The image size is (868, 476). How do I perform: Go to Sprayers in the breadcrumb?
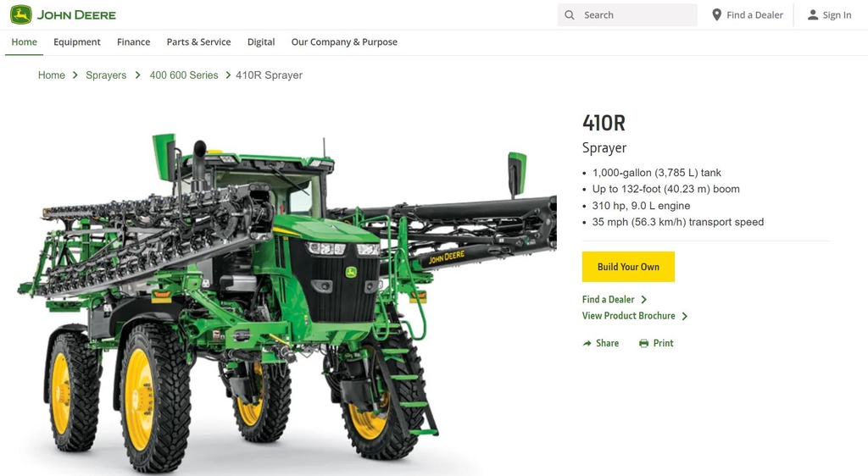tap(106, 75)
